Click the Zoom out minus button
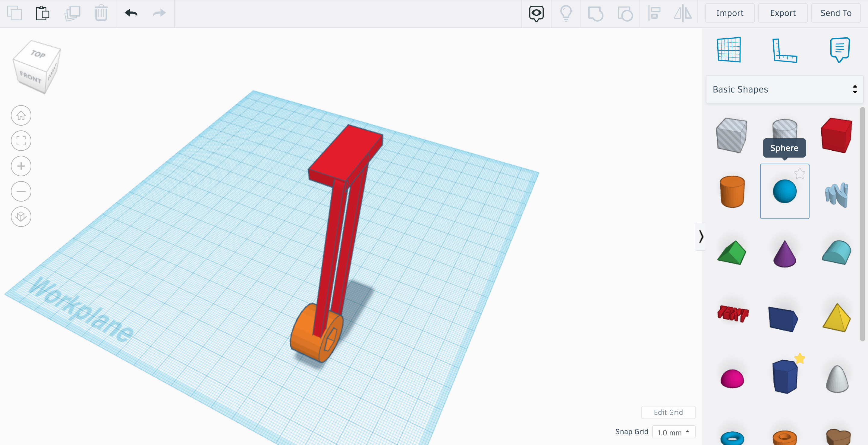Image resolution: width=868 pixels, height=445 pixels. pos(21,191)
